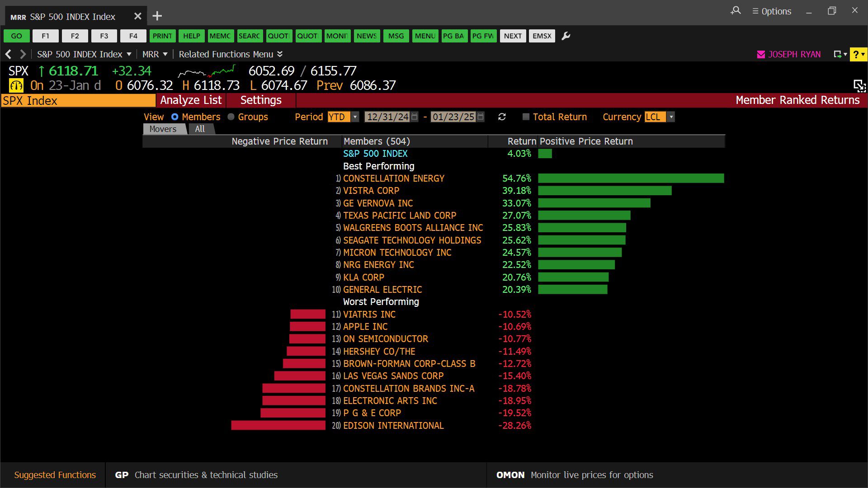This screenshot has height=488, width=868.
Task: Switch to the All tab
Action: 200,129
